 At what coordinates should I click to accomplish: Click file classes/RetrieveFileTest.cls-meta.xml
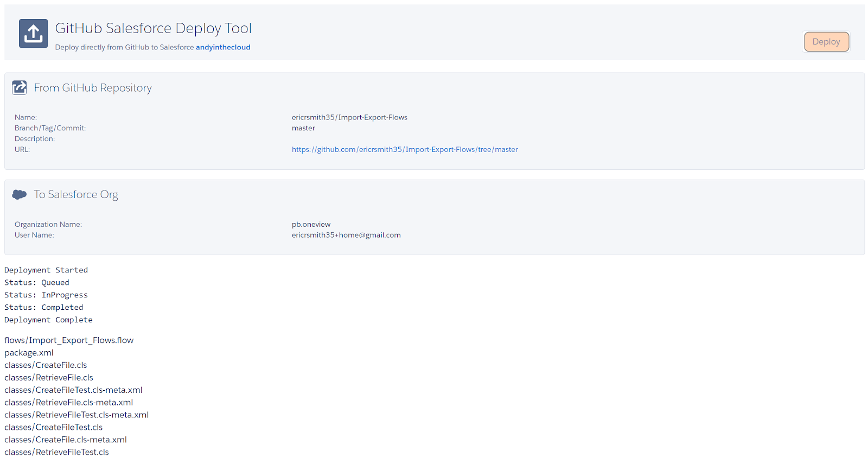[x=76, y=415]
